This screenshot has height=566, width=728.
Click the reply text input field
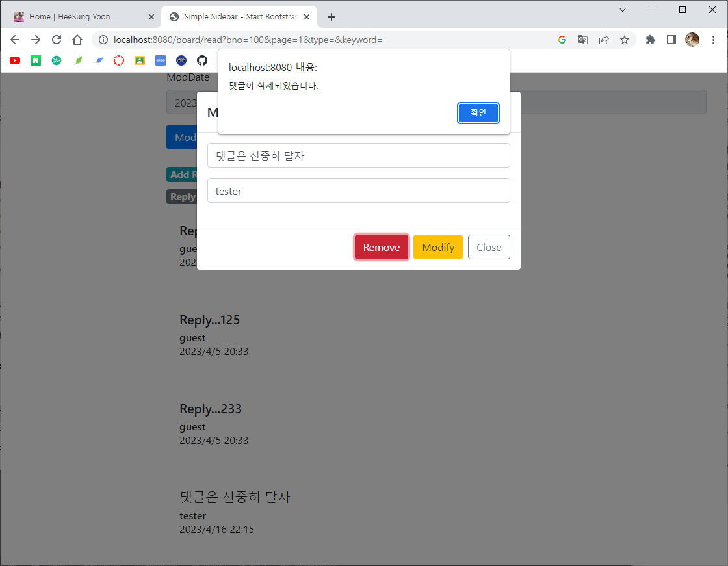pos(358,155)
